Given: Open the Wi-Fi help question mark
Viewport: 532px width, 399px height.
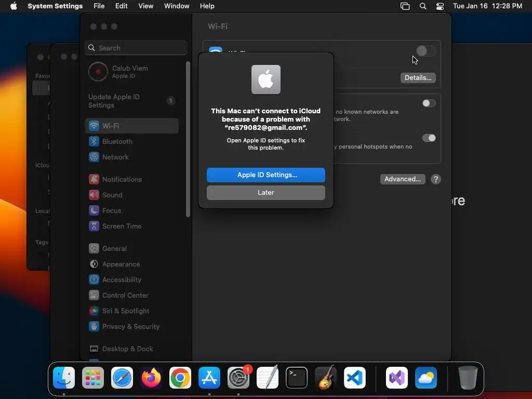Looking at the screenshot, I should [436, 179].
